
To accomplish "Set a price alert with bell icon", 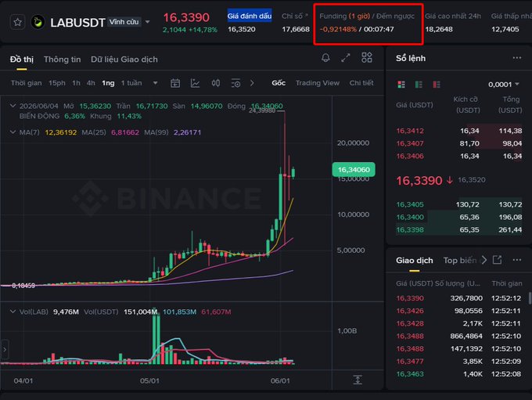I will (x=325, y=58).
